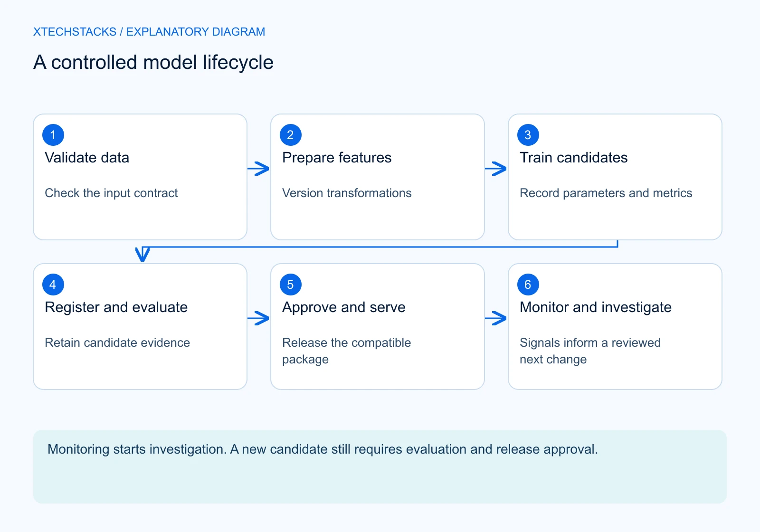Click the down arrowhead above Register and evaluate
This screenshot has width=760, height=532.
click(x=142, y=254)
